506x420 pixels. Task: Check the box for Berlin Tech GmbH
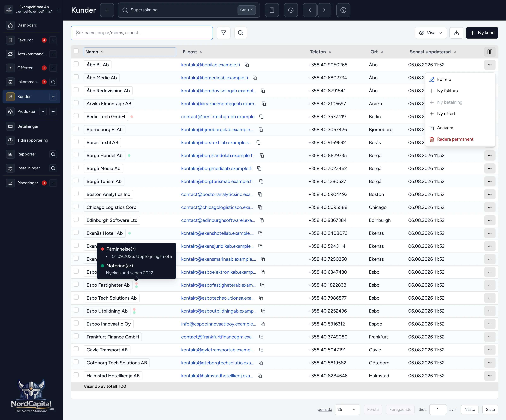click(76, 116)
